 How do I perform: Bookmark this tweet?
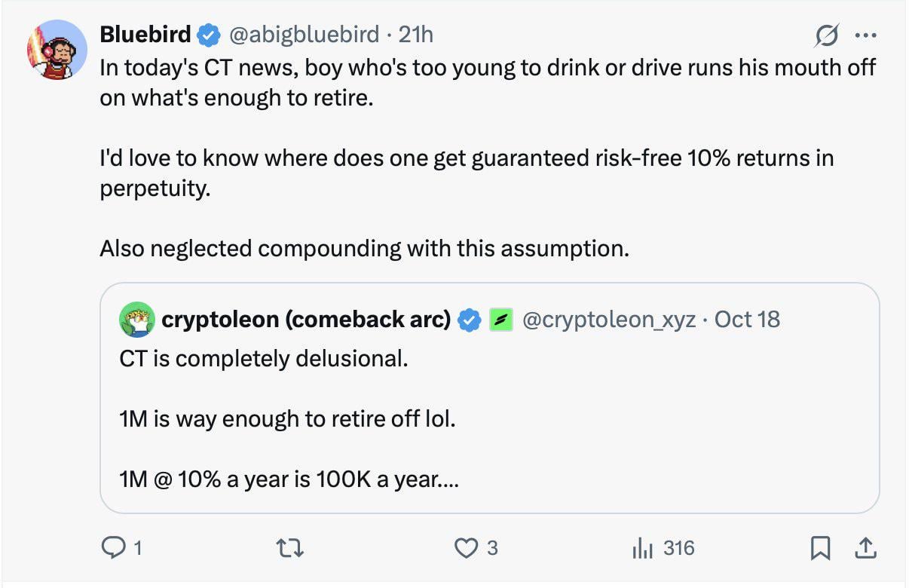pyautogui.click(x=821, y=548)
